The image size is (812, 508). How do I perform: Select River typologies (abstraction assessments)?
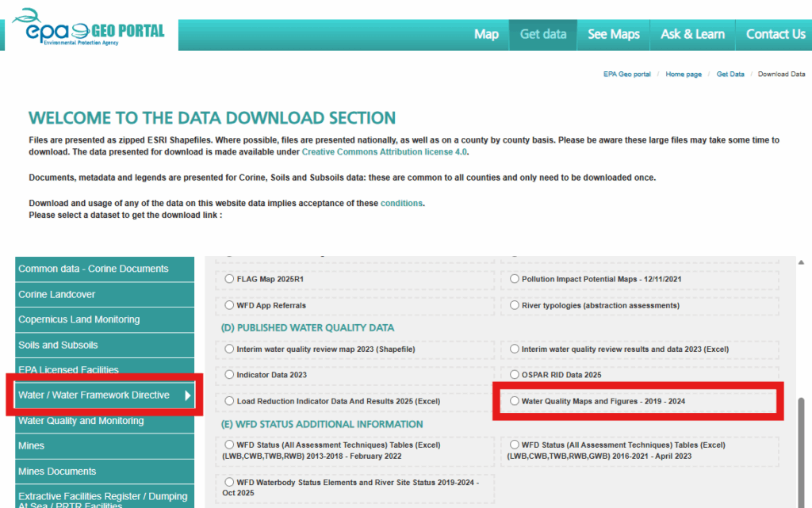point(516,305)
